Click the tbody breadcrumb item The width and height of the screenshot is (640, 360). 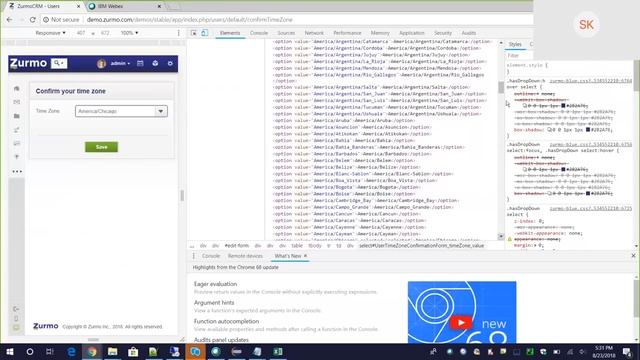coord(315,246)
